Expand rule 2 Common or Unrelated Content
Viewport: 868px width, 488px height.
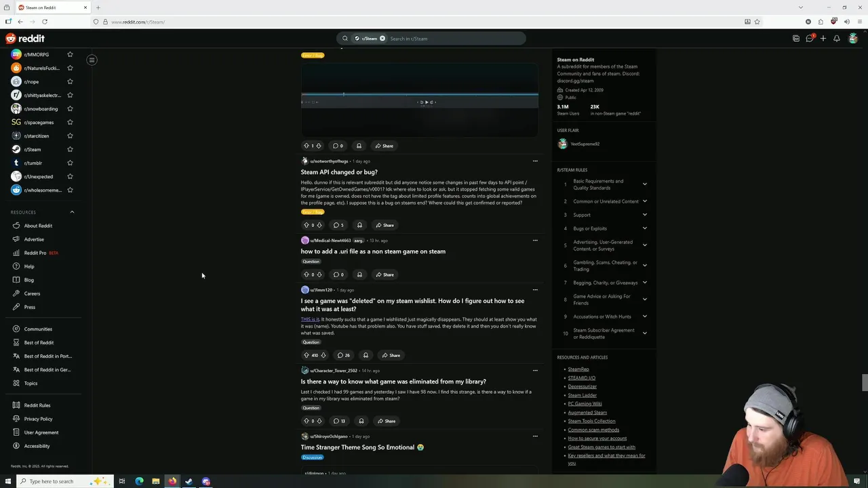644,201
